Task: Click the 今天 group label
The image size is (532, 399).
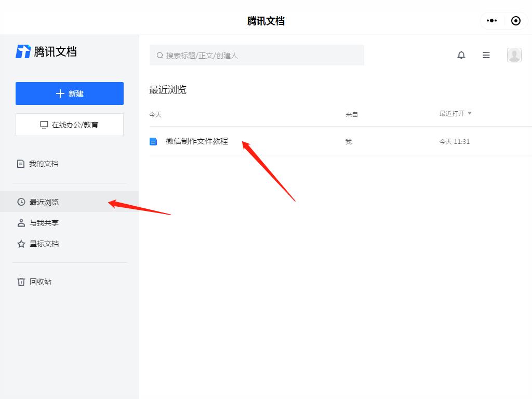Action: click(155, 115)
